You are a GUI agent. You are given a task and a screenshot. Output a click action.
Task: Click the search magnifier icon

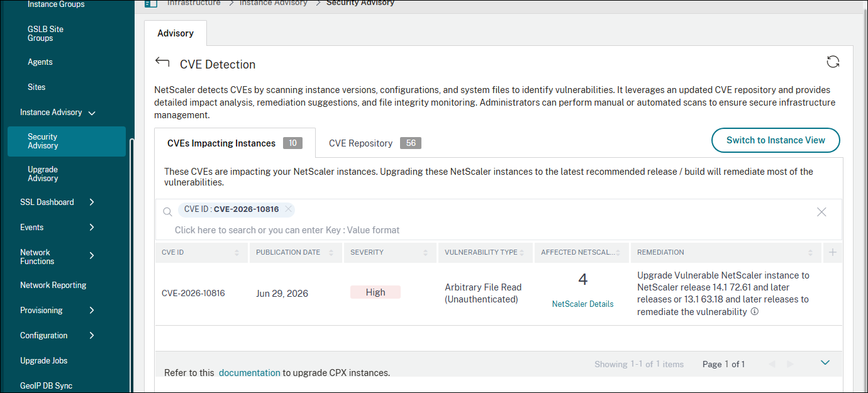pyautogui.click(x=167, y=212)
